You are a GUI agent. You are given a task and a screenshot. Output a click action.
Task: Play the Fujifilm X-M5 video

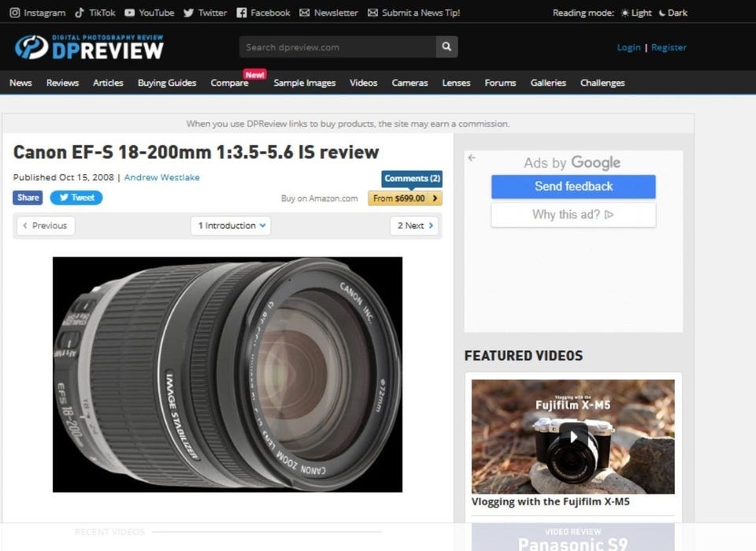tap(573, 437)
